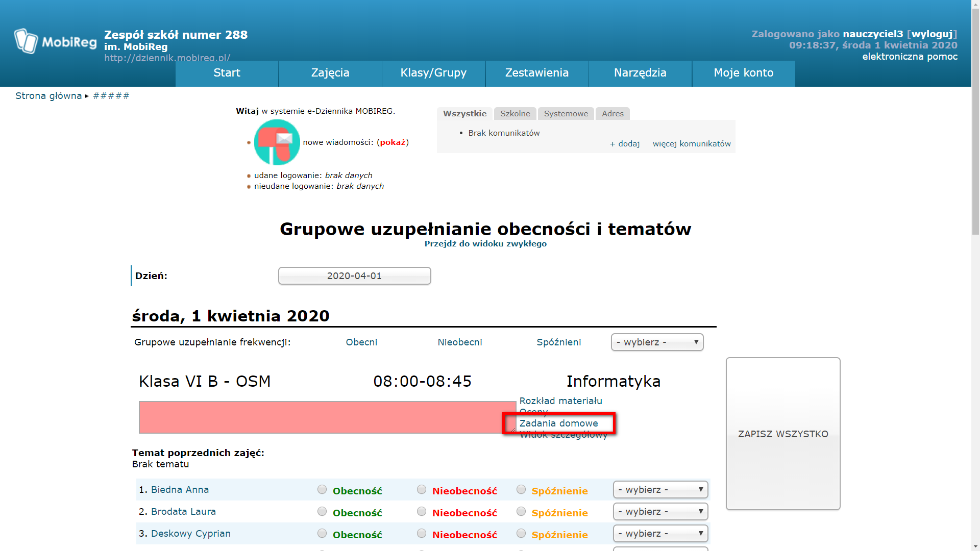Screen dimensions: 980x551
Task: Click the pink lesson topic text field
Action: click(327, 417)
